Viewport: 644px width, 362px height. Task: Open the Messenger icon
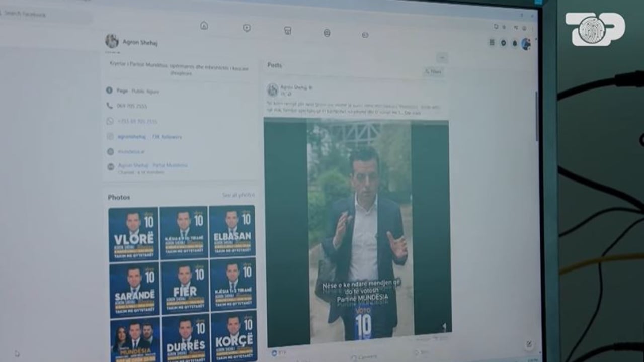[x=503, y=43]
